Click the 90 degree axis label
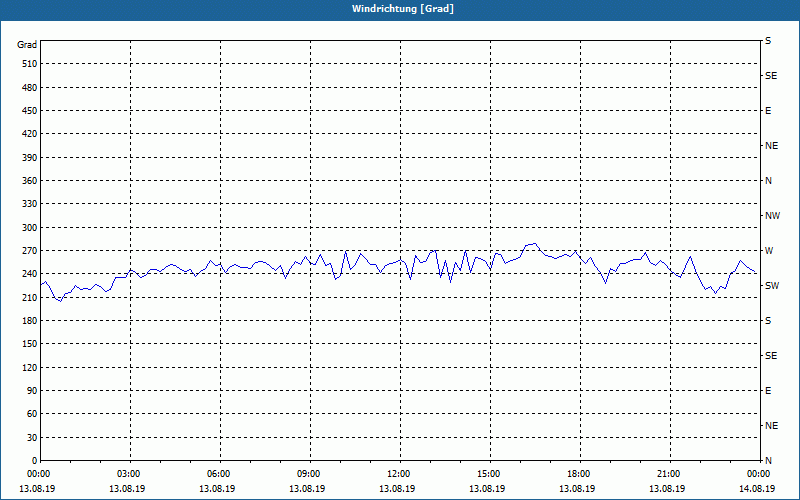 pyautogui.click(x=32, y=391)
